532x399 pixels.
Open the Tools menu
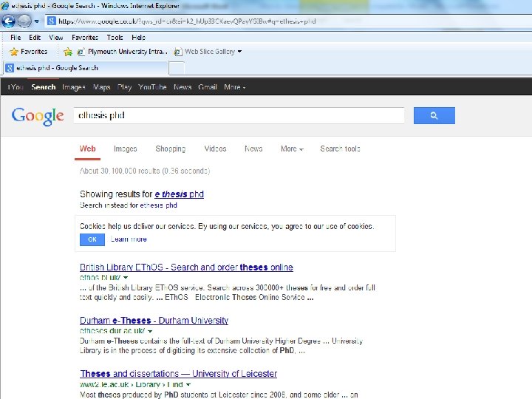pyautogui.click(x=115, y=38)
